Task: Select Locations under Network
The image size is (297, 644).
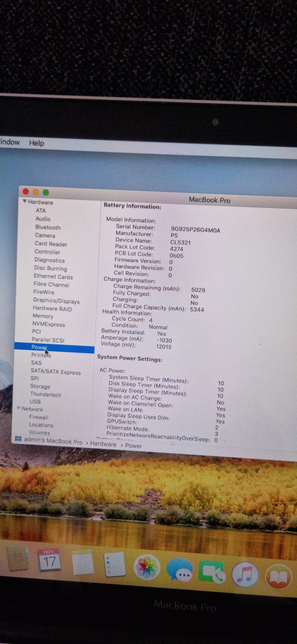Action: [x=41, y=425]
